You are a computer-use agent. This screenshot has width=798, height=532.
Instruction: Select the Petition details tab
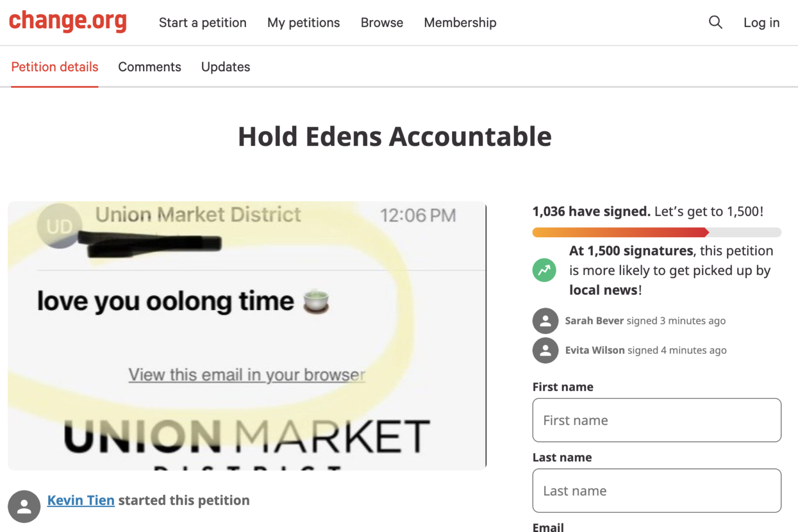(55, 67)
